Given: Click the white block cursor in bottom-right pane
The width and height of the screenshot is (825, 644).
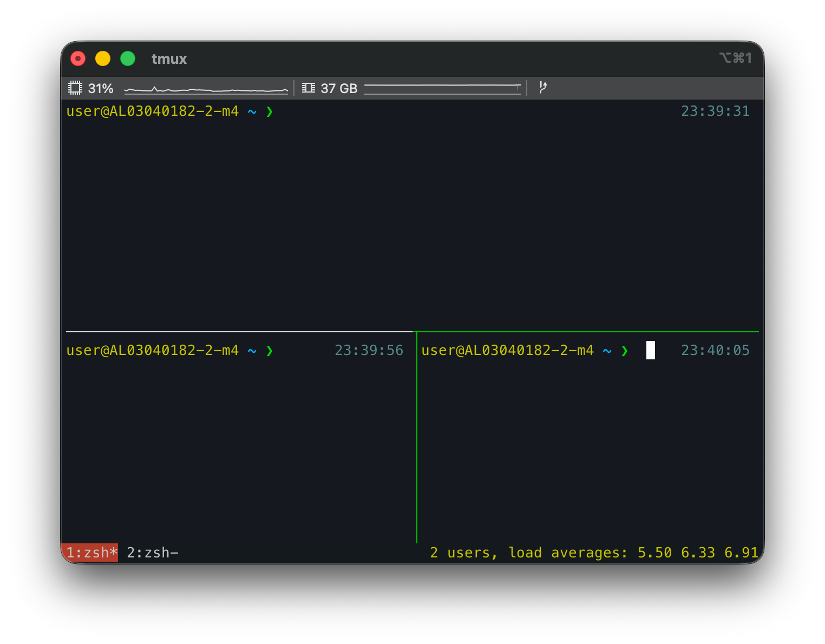Looking at the screenshot, I should point(651,350).
